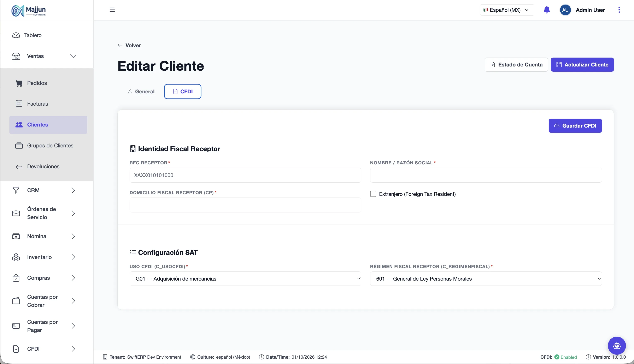Click the hamburger menu icon

(x=112, y=10)
